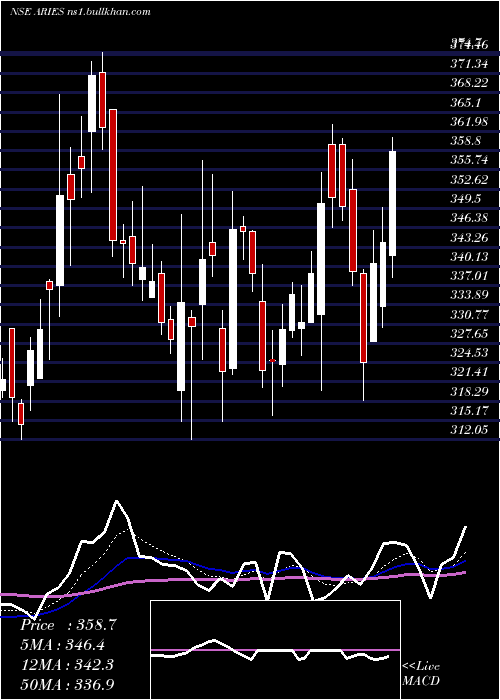The height and width of the screenshot is (700, 500).
Task: Click the last tall white candlestick near 358
Action: pyautogui.click(x=392, y=204)
